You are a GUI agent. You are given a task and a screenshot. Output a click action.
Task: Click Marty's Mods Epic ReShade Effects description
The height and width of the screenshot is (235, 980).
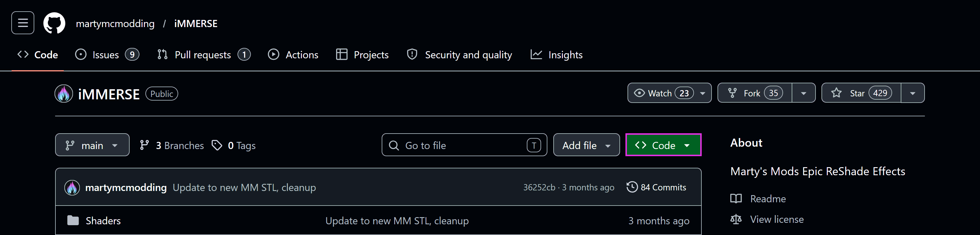click(x=818, y=171)
